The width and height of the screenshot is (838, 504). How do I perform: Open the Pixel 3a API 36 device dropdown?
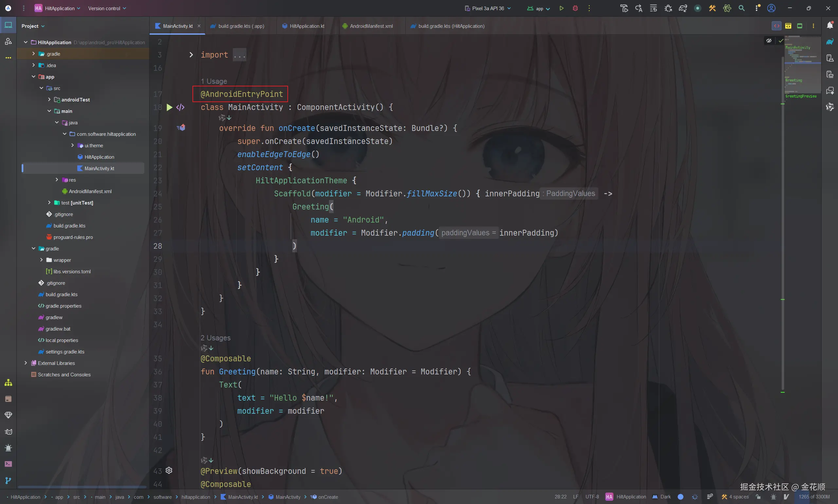click(488, 8)
